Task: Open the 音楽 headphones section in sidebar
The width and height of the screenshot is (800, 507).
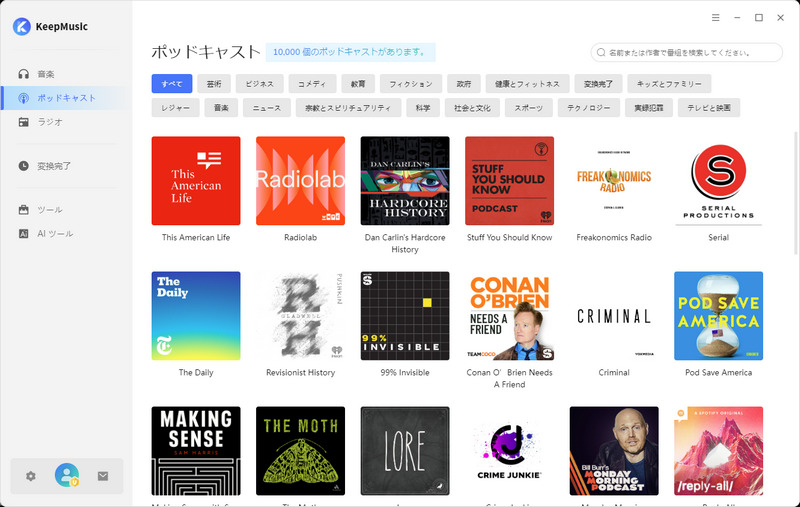Action: [24, 74]
